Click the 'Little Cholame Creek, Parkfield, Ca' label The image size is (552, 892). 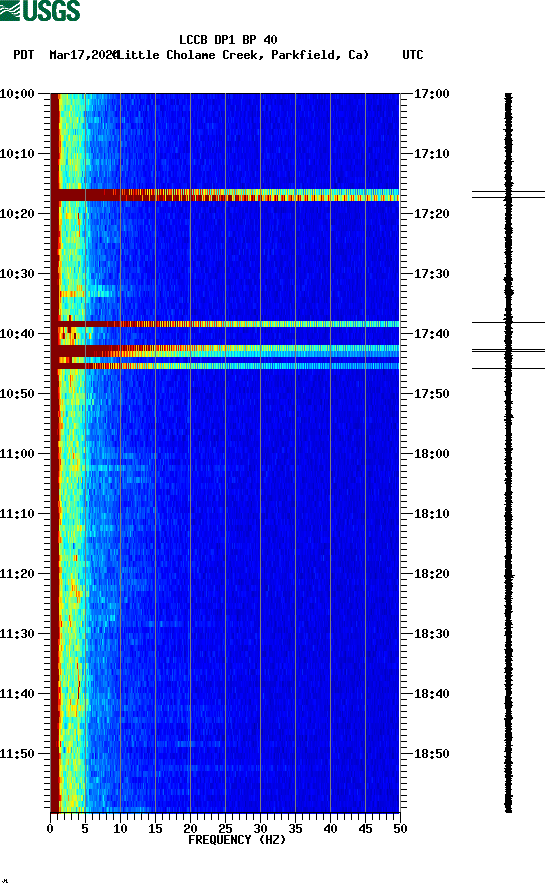tap(242, 55)
